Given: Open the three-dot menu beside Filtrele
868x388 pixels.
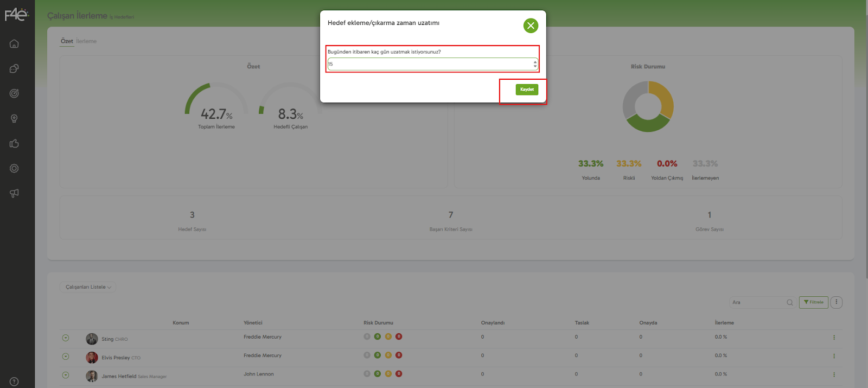Looking at the screenshot, I should tap(836, 302).
